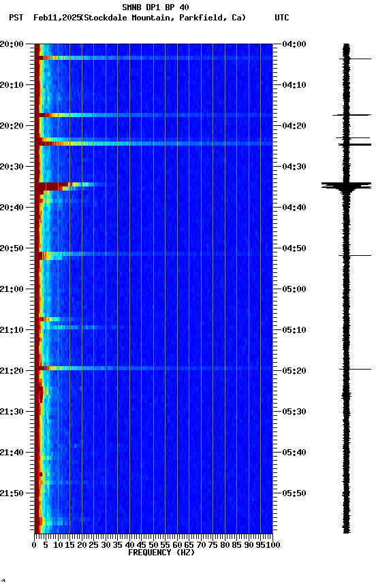Click the 'Feb11,2025' date text
Screen dimensions: 376x588
57,18
